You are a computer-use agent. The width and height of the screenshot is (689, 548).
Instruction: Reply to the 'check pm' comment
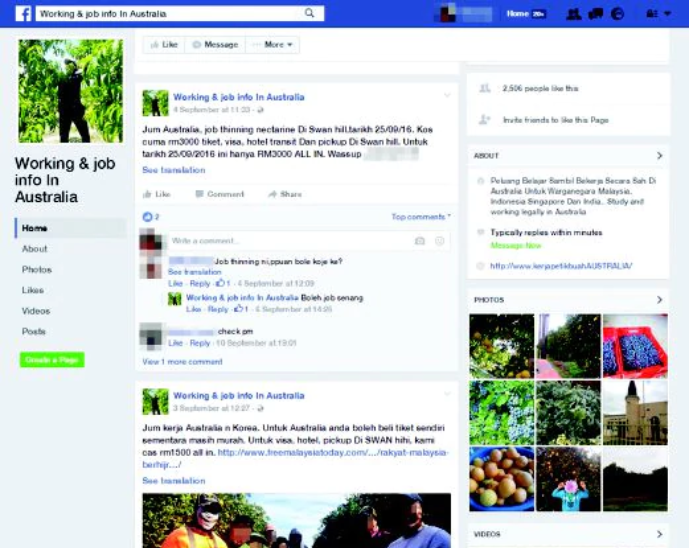200,343
